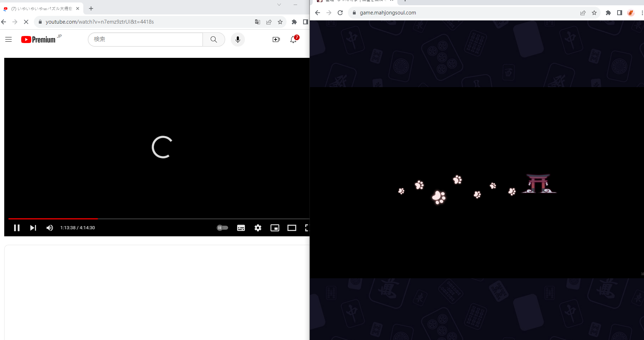Image resolution: width=644 pixels, height=340 pixels.
Task: Start voice search with microphone icon
Action: [x=238, y=40]
